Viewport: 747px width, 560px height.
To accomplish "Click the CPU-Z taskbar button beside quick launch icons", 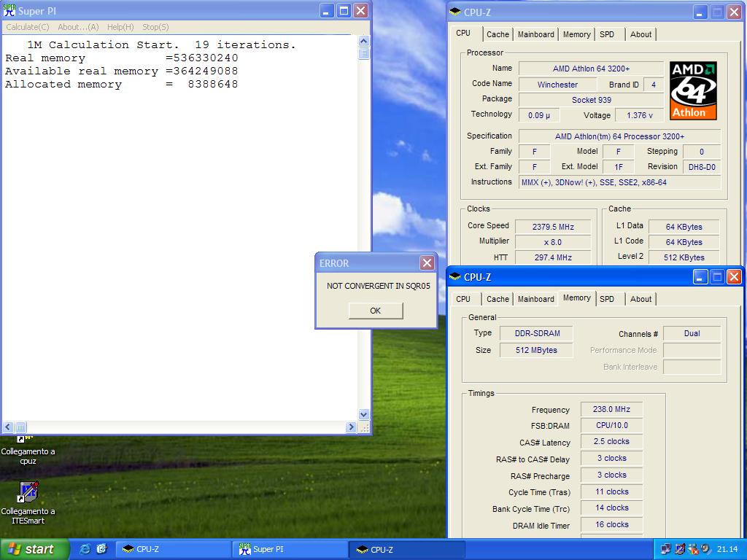I will [x=173, y=549].
